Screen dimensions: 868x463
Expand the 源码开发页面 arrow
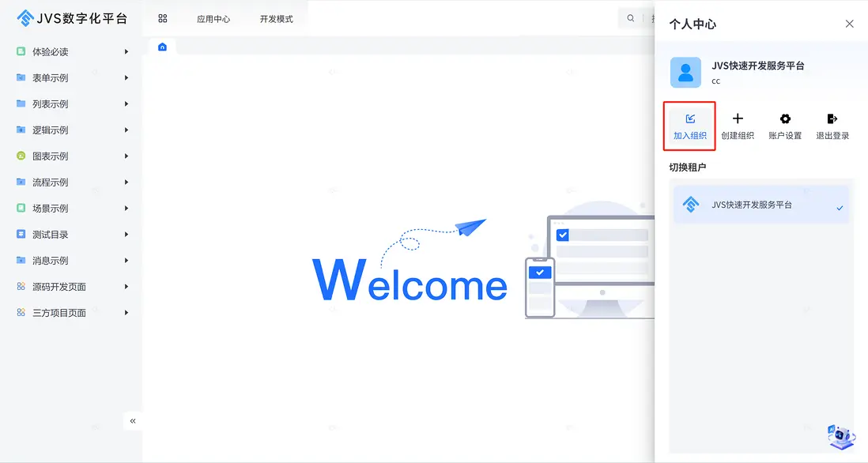pyautogui.click(x=126, y=286)
